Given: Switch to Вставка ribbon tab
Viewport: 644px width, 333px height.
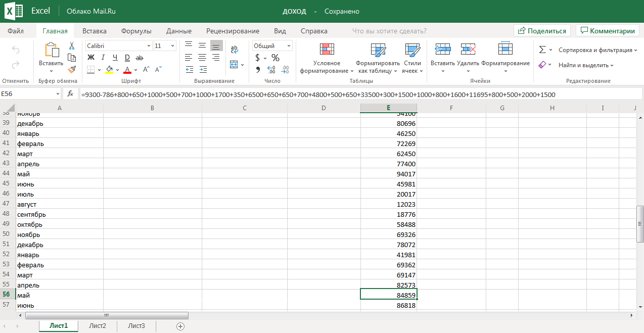Looking at the screenshot, I should coord(95,31).
